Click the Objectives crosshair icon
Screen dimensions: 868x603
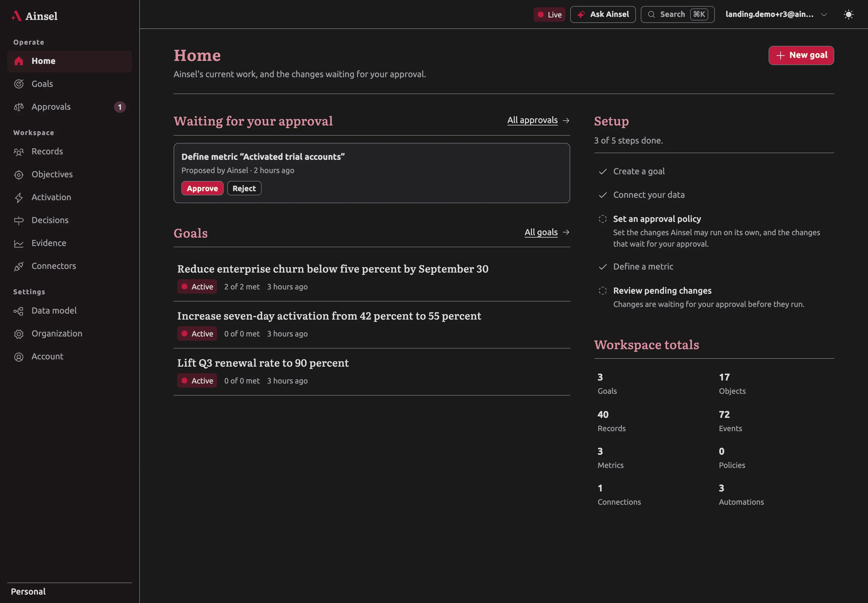coord(19,175)
